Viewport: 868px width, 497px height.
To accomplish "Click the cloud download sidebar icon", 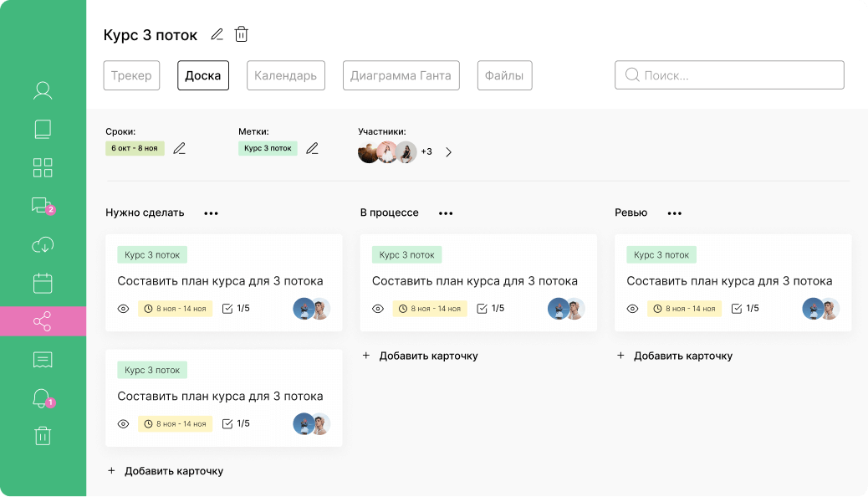I will (43, 244).
